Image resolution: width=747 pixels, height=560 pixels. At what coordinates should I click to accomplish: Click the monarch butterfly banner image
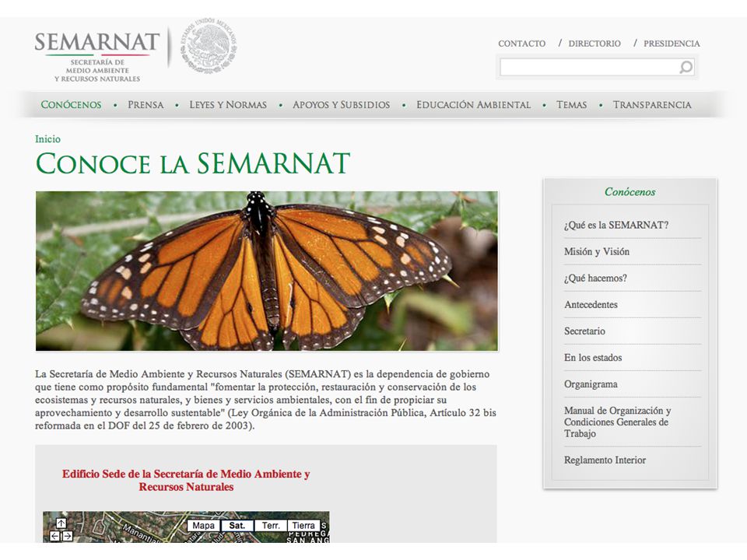coord(267,271)
